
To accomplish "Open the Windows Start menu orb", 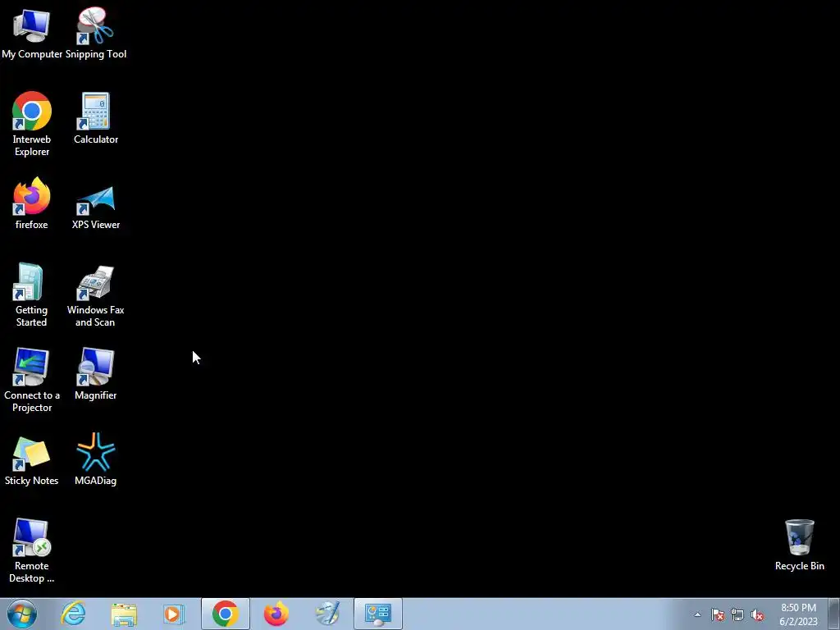I will (x=22, y=614).
